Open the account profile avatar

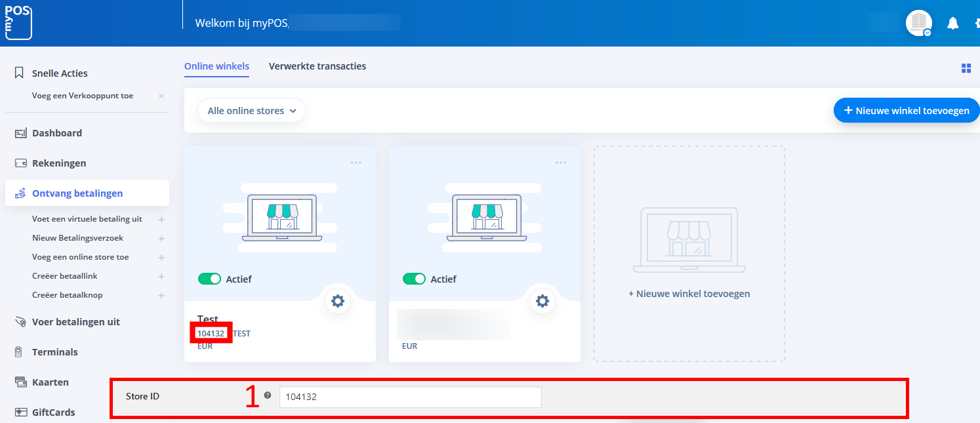[x=918, y=24]
